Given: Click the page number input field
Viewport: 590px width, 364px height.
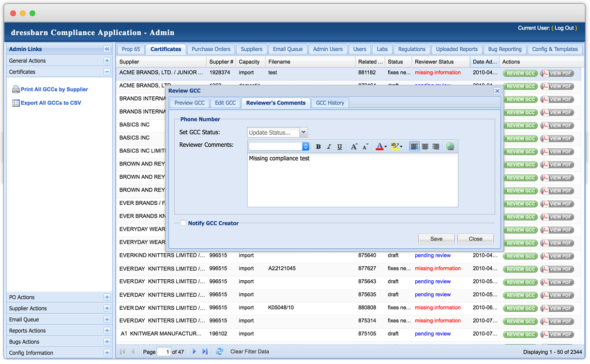Looking at the screenshot, I should pos(165,352).
